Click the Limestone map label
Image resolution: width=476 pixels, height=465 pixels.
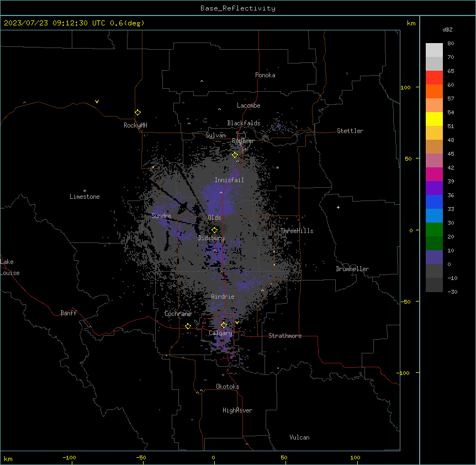click(84, 197)
